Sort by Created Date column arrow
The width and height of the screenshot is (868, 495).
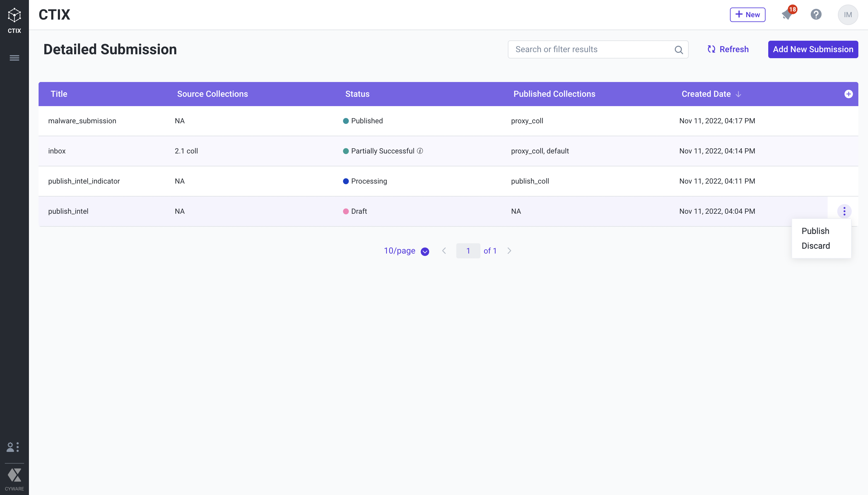(x=738, y=94)
